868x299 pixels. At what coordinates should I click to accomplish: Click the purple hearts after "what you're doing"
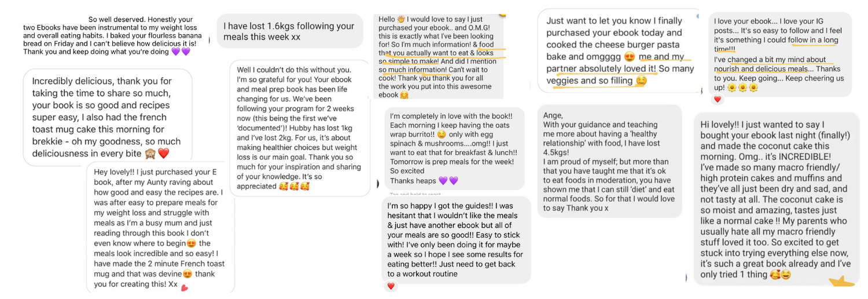(x=181, y=52)
